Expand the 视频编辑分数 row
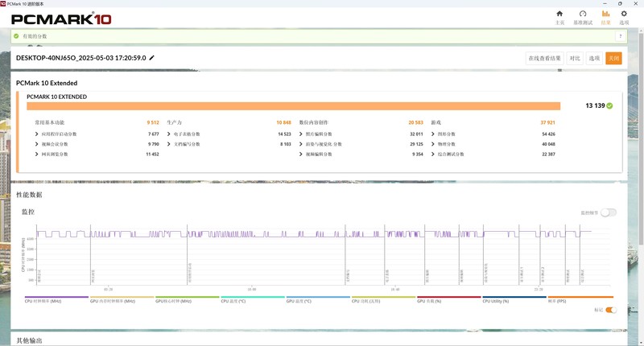The image size is (644, 346). (300, 154)
